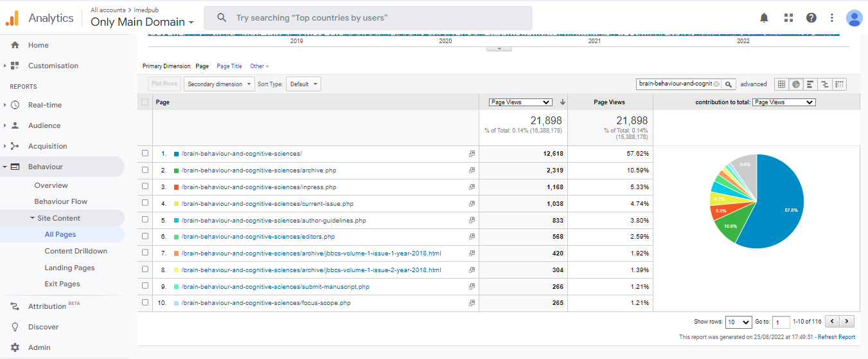Open the Secondary dimension dropdown
868x359 pixels.
[x=218, y=84]
